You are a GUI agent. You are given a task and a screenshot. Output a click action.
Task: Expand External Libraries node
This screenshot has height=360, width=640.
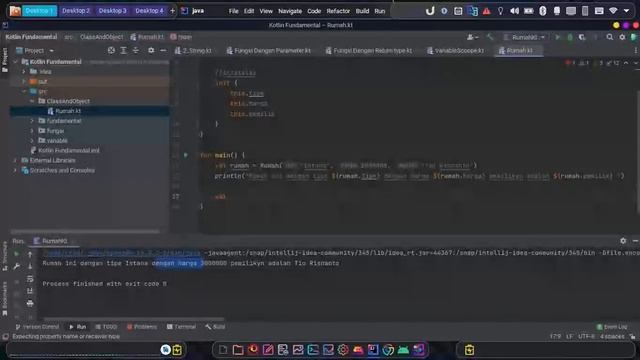pyautogui.click(x=16, y=160)
